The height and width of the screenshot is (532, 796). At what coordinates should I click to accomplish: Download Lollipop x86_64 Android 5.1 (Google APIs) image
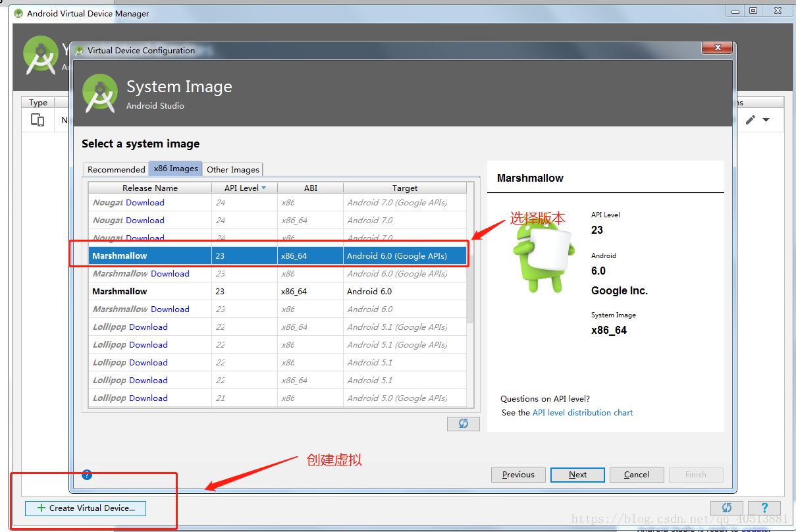(x=148, y=327)
